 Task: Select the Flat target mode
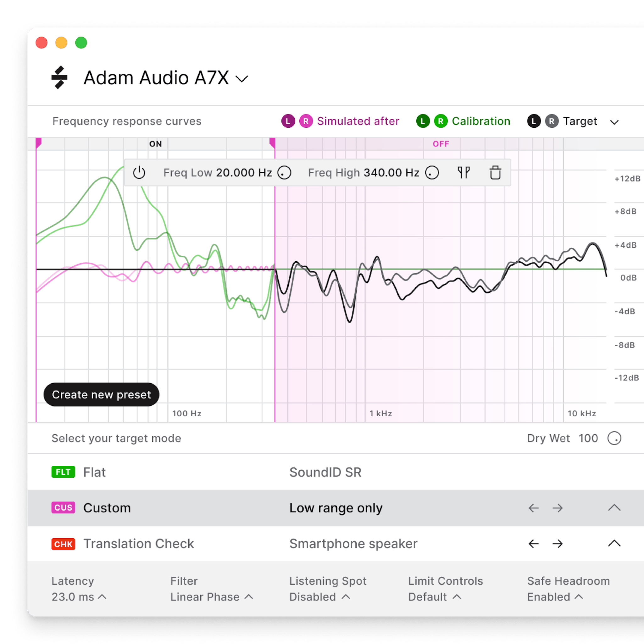pyautogui.click(x=94, y=472)
